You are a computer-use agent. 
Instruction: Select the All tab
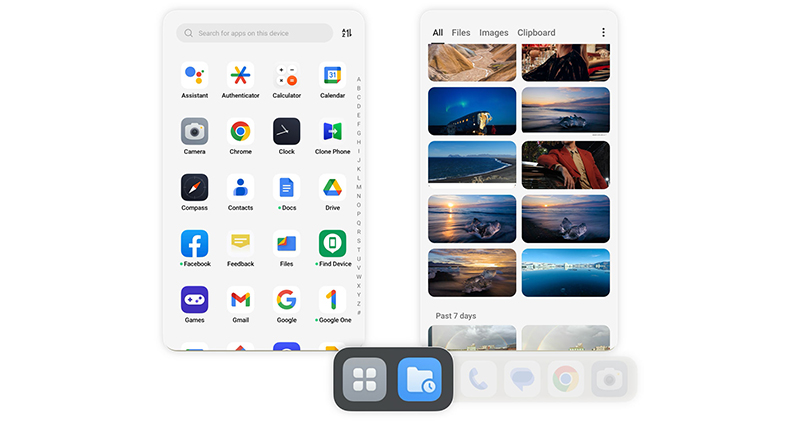pyautogui.click(x=437, y=33)
